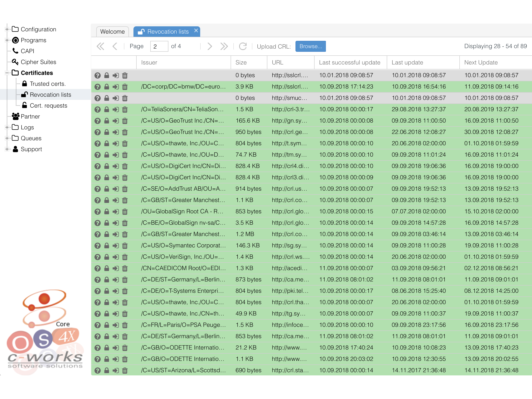Close the Revocation lists tab

[196, 31]
